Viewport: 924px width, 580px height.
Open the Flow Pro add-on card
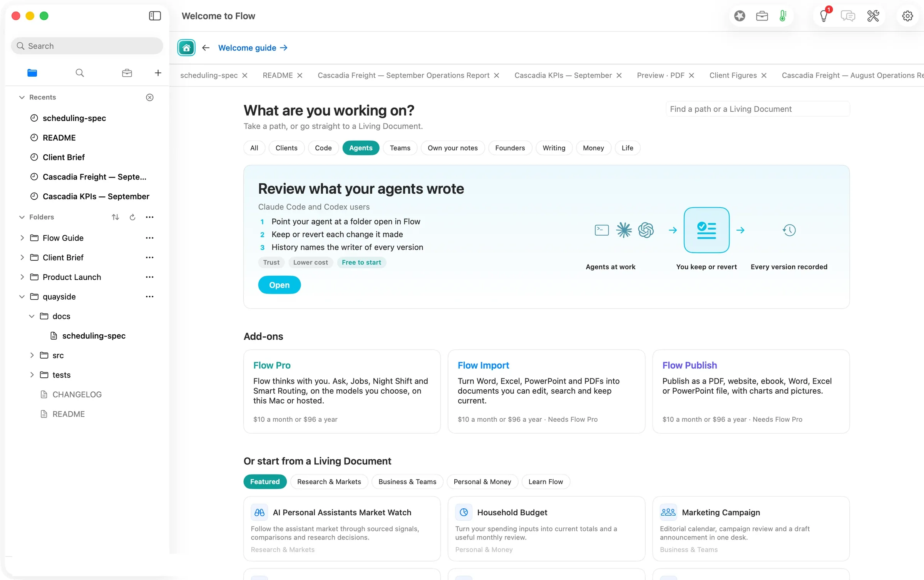tap(342, 391)
